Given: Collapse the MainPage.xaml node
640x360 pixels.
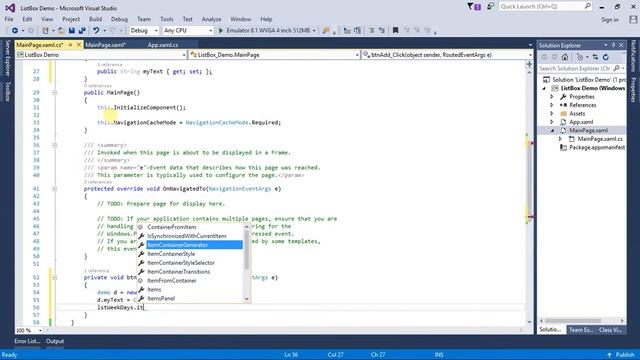Looking at the screenshot, I should point(552,131).
